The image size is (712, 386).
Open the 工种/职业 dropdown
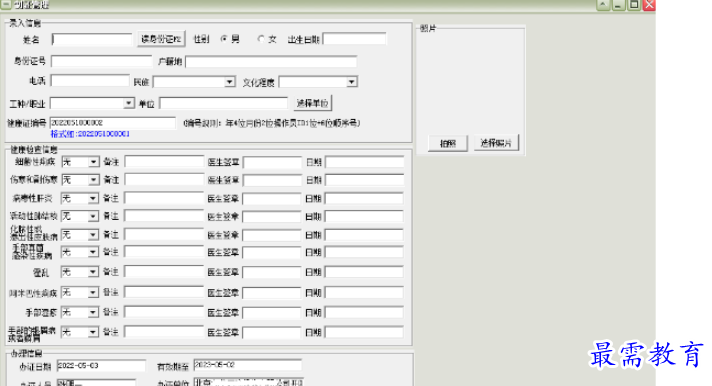pos(129,104)
